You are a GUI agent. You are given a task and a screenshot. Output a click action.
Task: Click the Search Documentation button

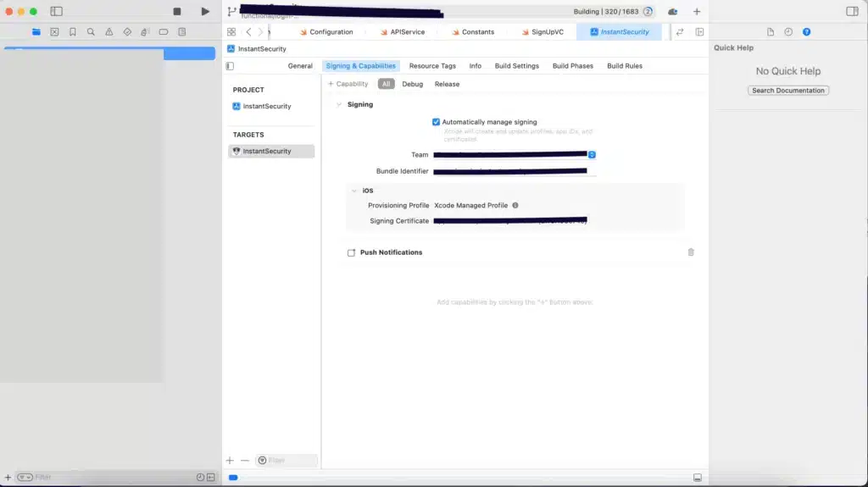click(x=788, y=91)
